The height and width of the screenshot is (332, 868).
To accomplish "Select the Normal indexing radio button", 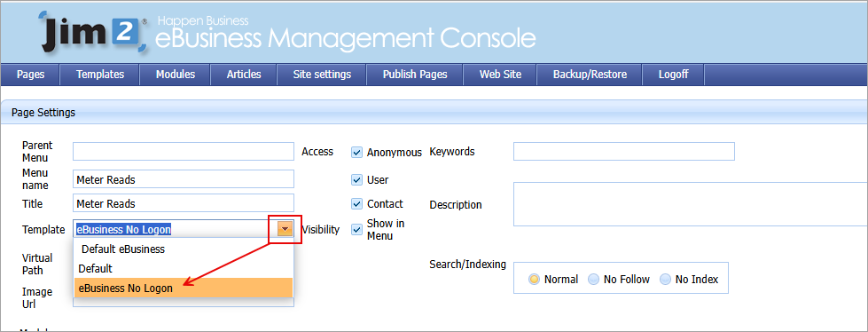I will 534,280.
